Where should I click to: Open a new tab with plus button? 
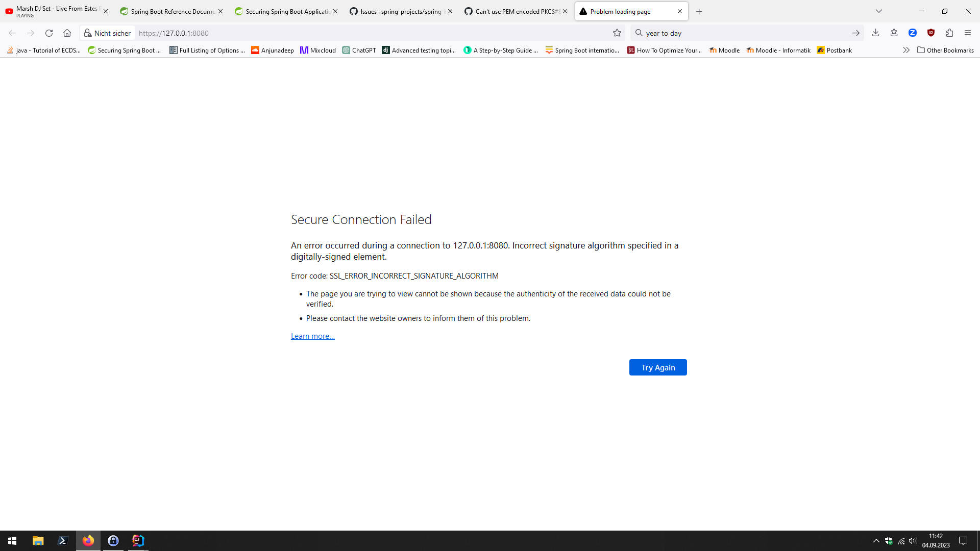699,11
